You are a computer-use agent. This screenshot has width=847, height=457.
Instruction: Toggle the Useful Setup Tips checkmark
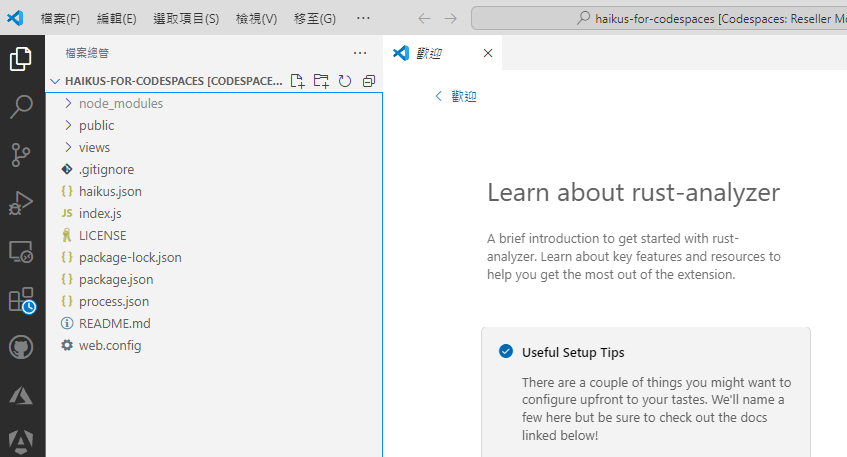point(506,352)
